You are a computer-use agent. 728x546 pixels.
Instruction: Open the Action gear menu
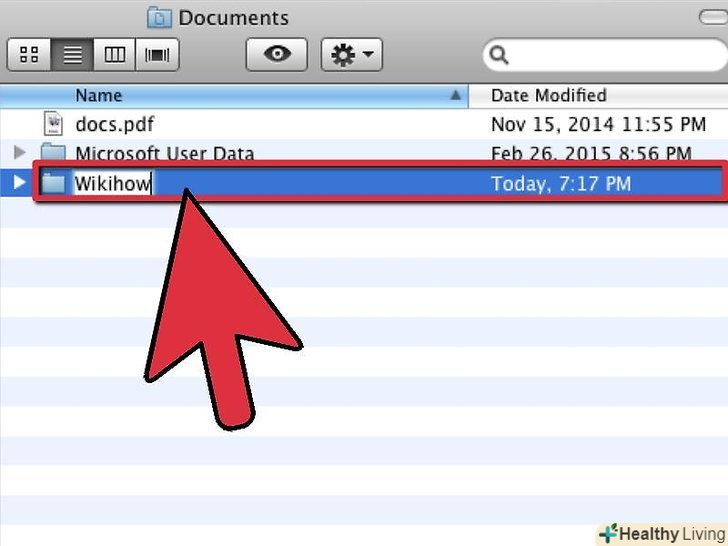[x=351, y=54]
